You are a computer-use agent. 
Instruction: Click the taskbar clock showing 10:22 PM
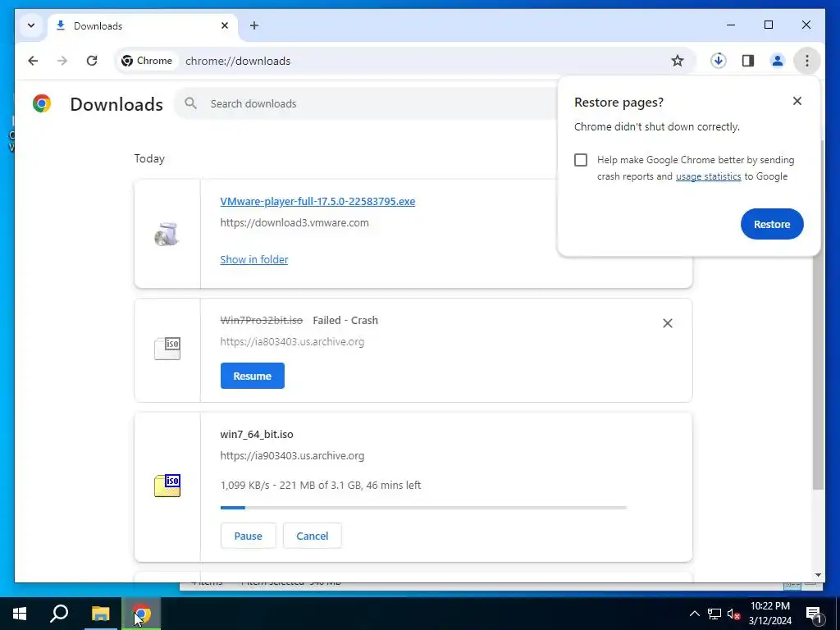pos(769,614)
